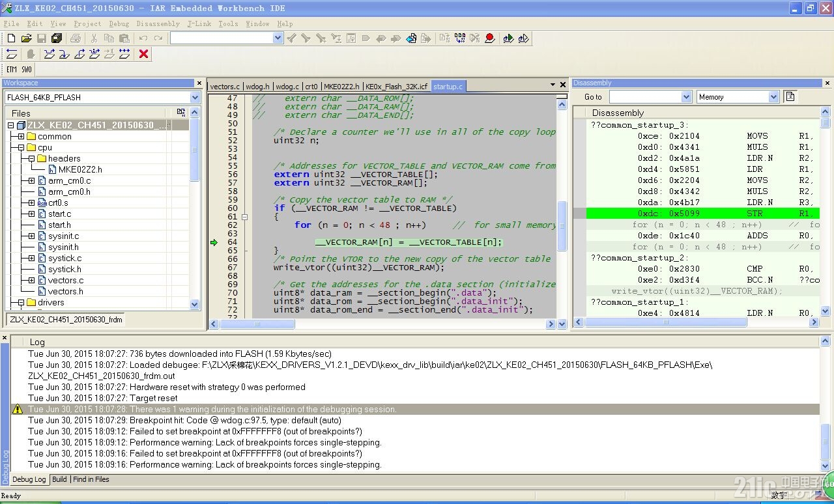The width and height of the screenshot is (834, 504).
Task: Open the Disassembly Go to dropdown
Action: pos(686,97)
